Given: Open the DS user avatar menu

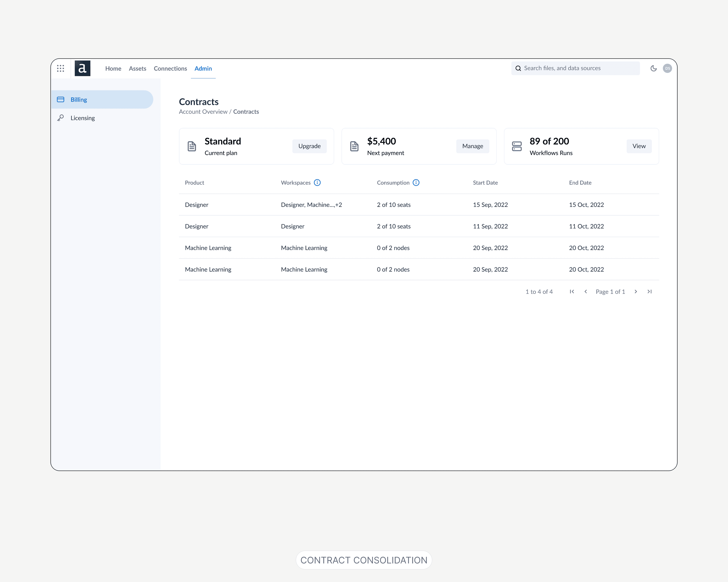Looking at the screenshot, I should tap(667, 69).
